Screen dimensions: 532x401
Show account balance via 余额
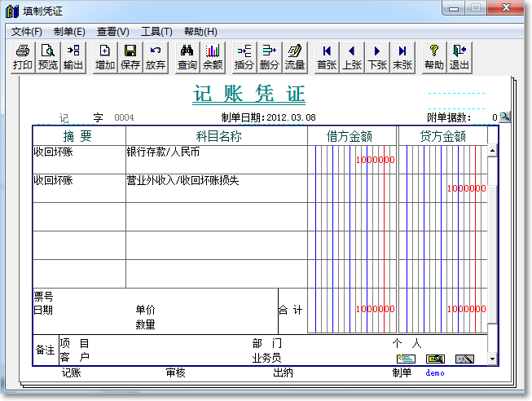pos(213,57)
